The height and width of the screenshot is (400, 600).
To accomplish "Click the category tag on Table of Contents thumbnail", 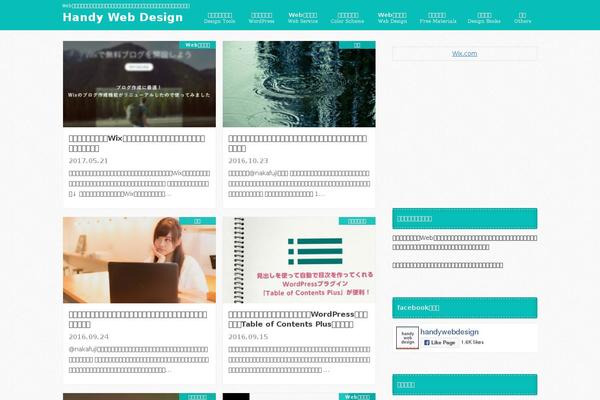I will point(357,221).
